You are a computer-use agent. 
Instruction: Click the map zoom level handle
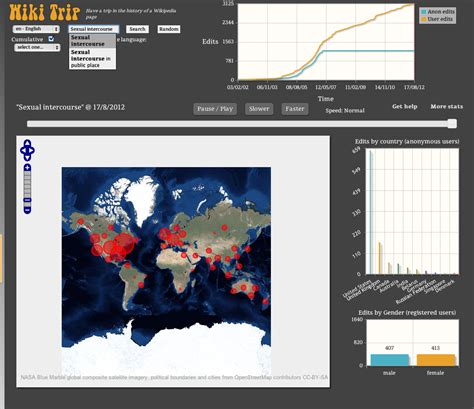pyautogui.click(x=27, y=200)
